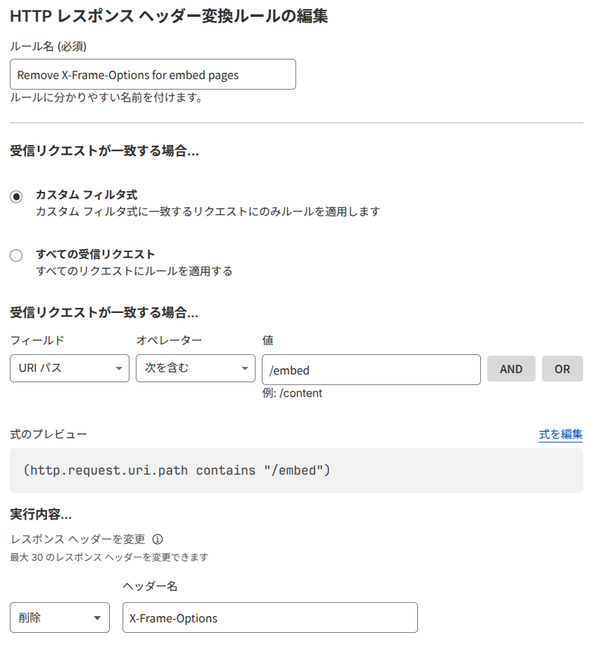Click the 実行内容... section heading
The height and width of the screenshot is (649, 600).
tap(41, 514)
